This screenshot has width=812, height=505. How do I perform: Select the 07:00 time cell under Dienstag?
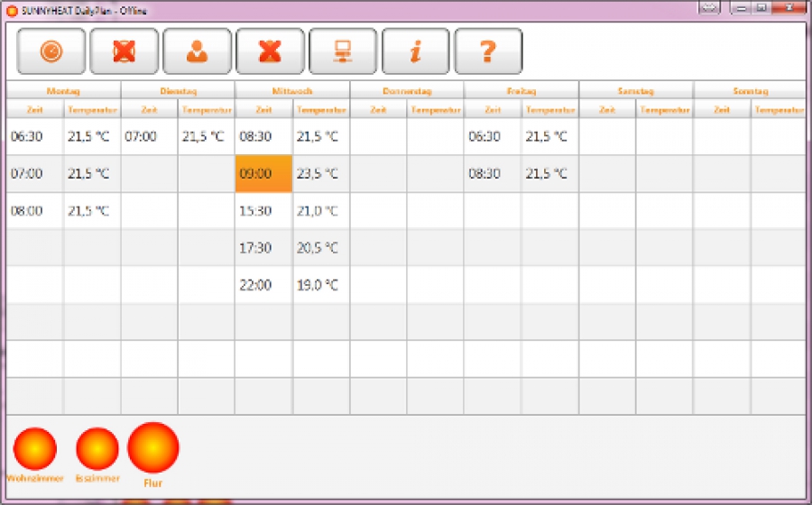tap(149, 137)
